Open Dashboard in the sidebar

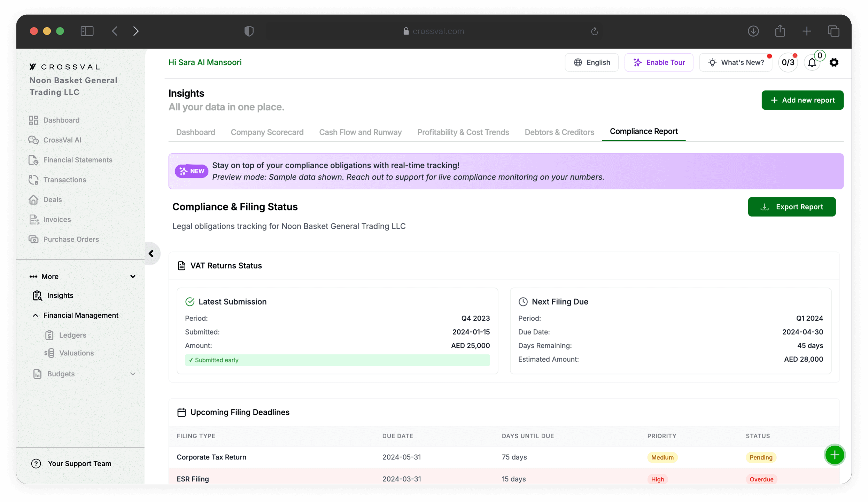[54, 120]
